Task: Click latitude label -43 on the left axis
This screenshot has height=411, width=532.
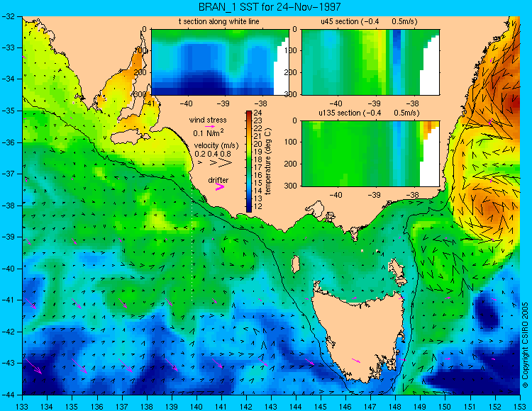Action: pyautogui.click(x=8, y=364)
